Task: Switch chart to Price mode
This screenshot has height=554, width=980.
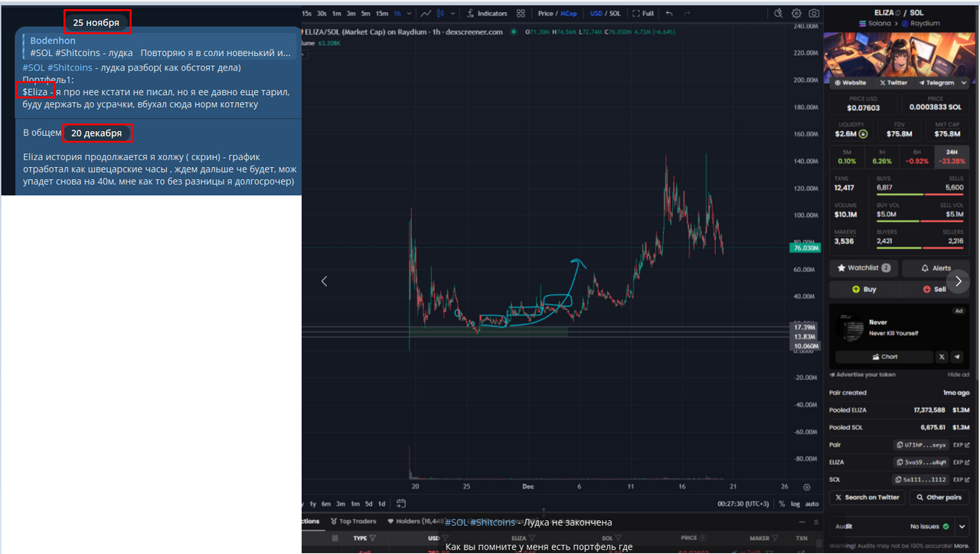Action: pos(545,13)
